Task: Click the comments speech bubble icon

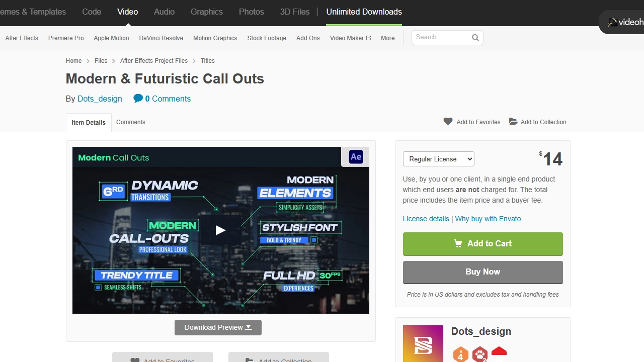Action: [x=138, y=99]
